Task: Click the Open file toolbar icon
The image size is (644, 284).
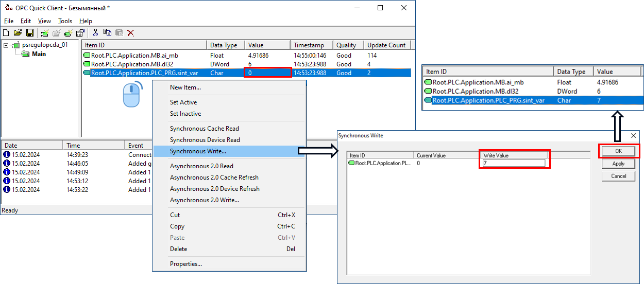Action: click(18, 33)
